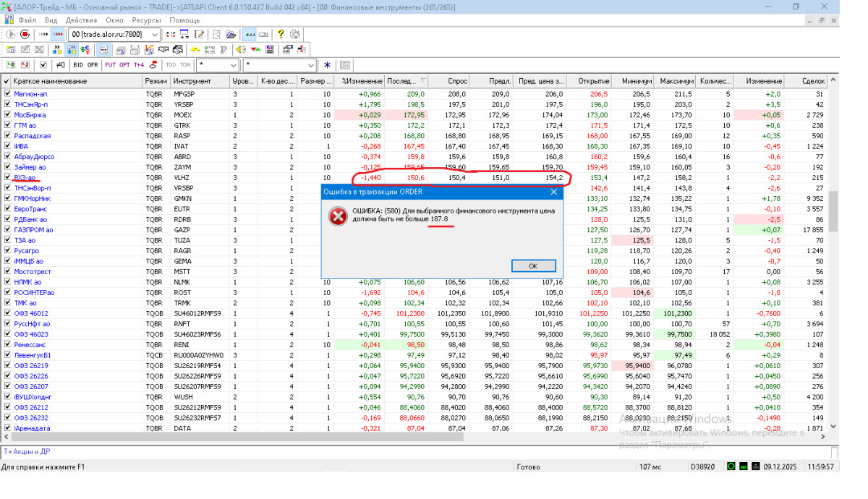Click the FUT futures filter button
The height and width of the screenshot is (499, 868).
point(110,65)
